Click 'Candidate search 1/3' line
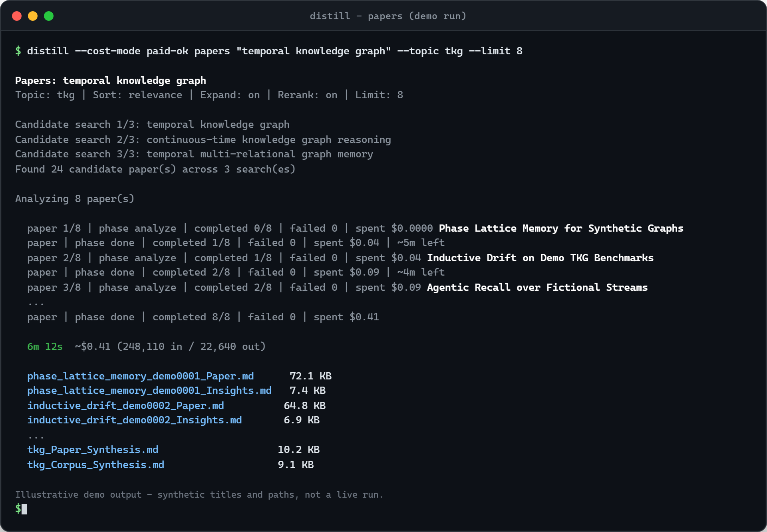Image resolution: width=767 pixels, height=532 pixels. (152, 125)
